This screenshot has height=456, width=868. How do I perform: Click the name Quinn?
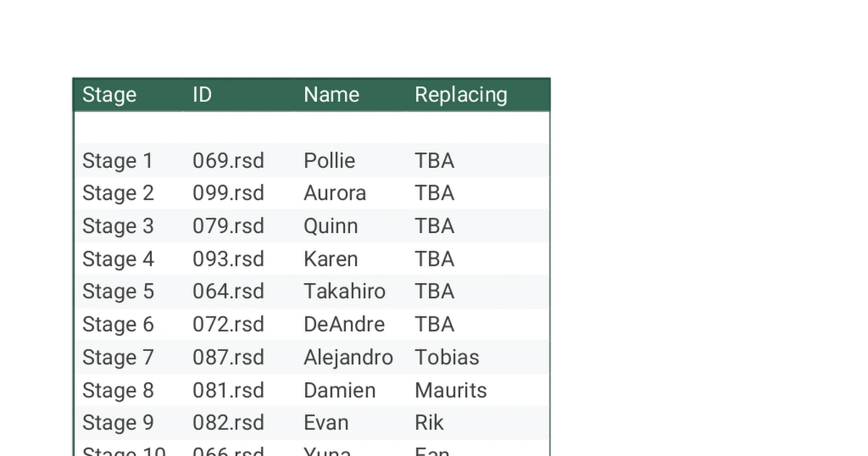(331, 226)
